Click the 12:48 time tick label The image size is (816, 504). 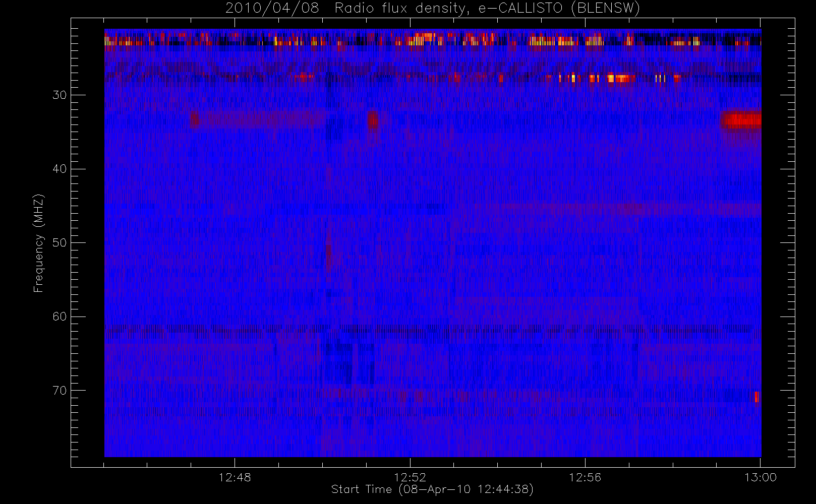click(x=235, y=477)
